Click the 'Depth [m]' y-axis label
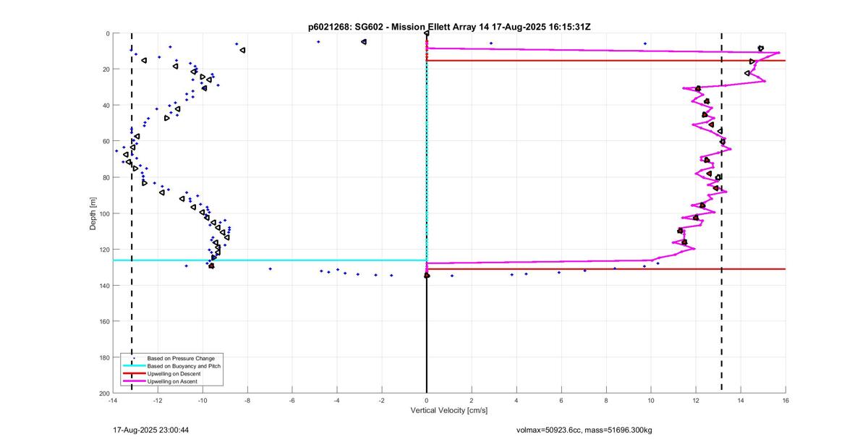This screenshot has width=868, height=442. pos(93,213)
